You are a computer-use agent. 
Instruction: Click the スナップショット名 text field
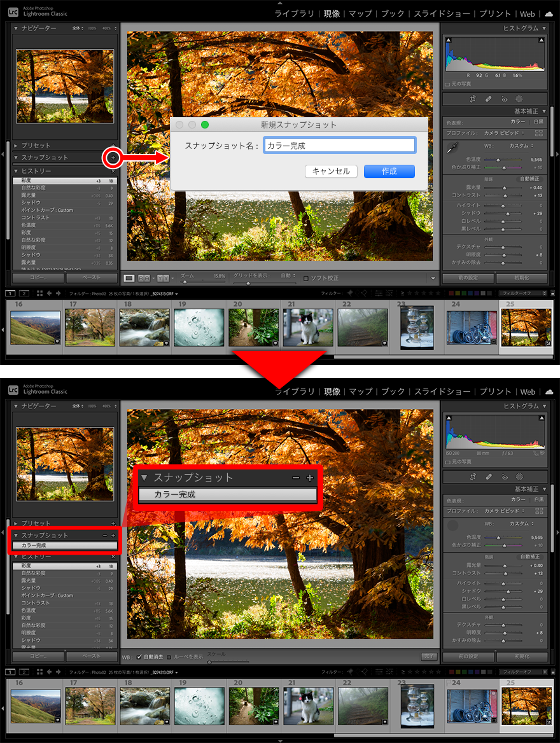click(x=339, y=145)
